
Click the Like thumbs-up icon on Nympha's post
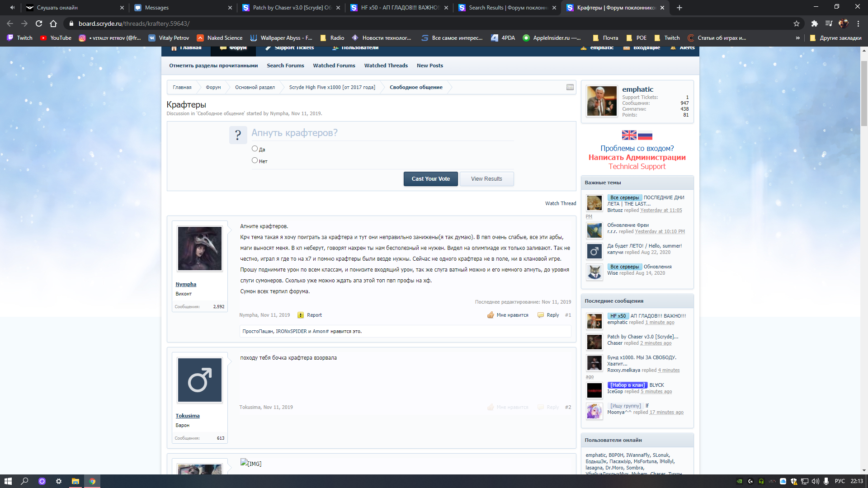pos(491,315)
